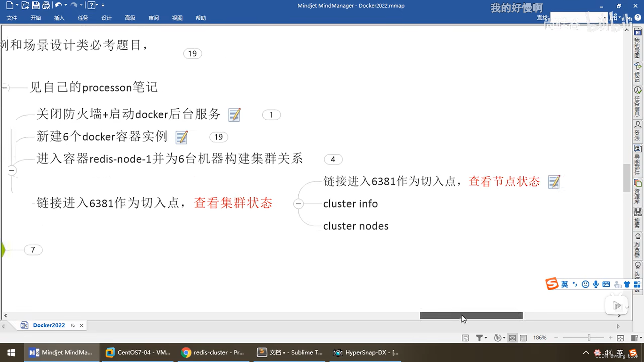Open the 插入 menu tab
The image size is (644, 362).
59,18
